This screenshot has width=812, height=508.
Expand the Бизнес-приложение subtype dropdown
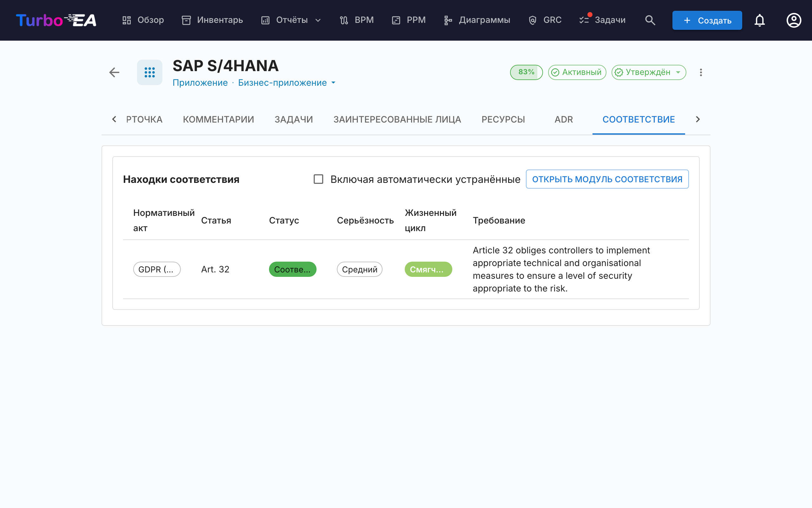point(287,83)
